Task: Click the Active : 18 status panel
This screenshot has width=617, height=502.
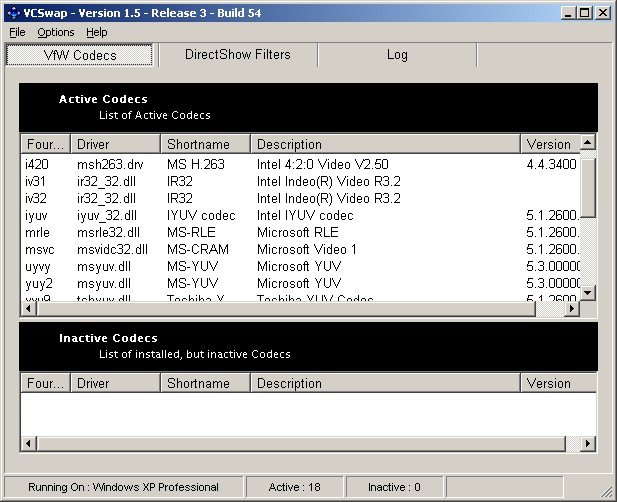Action: point(294,487)
